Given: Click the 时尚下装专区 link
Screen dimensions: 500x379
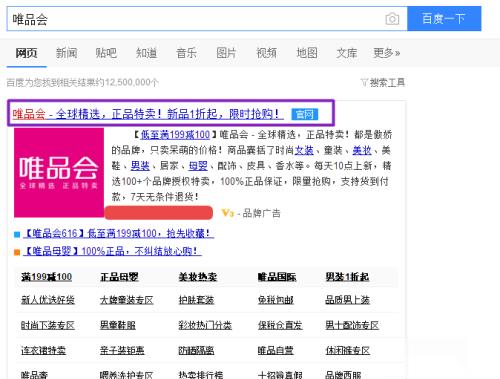Looking at the screenshot, I should [x=48, y=325].
